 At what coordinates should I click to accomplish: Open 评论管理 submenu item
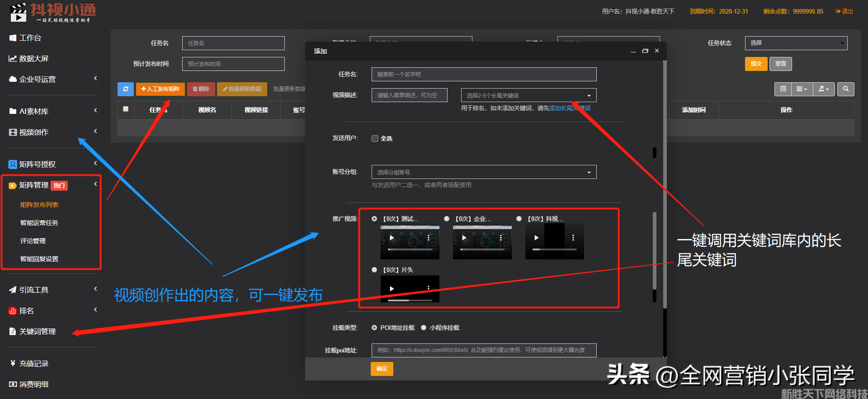click(x=33, y=241)
